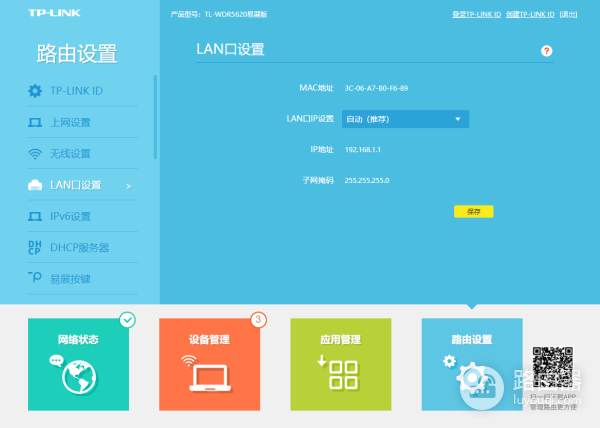Select 无线设置 in the sidebar menu
Image resolution: width=600 pixels, height=428 pixels.
(x=70, y=154)
